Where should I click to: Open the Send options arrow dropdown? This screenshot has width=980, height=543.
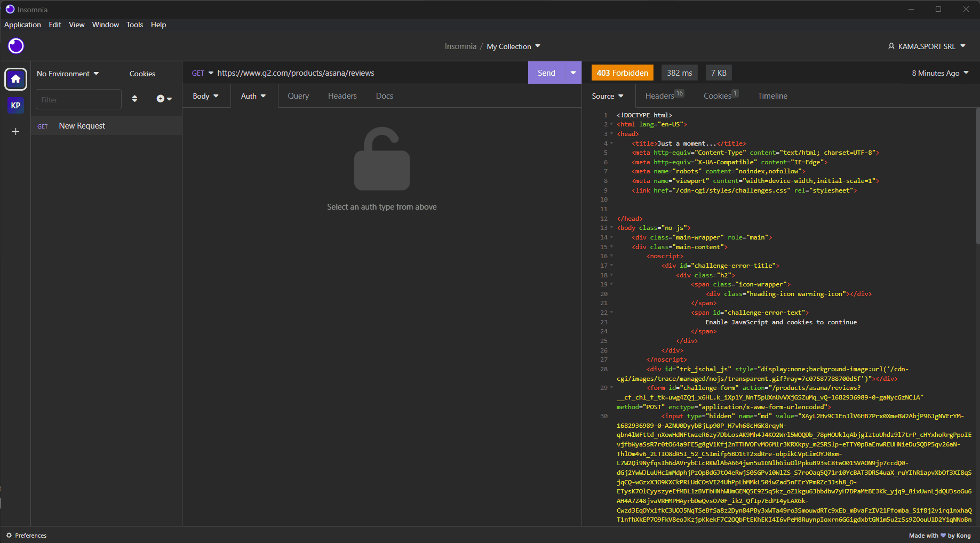click(x=573, y=73)
